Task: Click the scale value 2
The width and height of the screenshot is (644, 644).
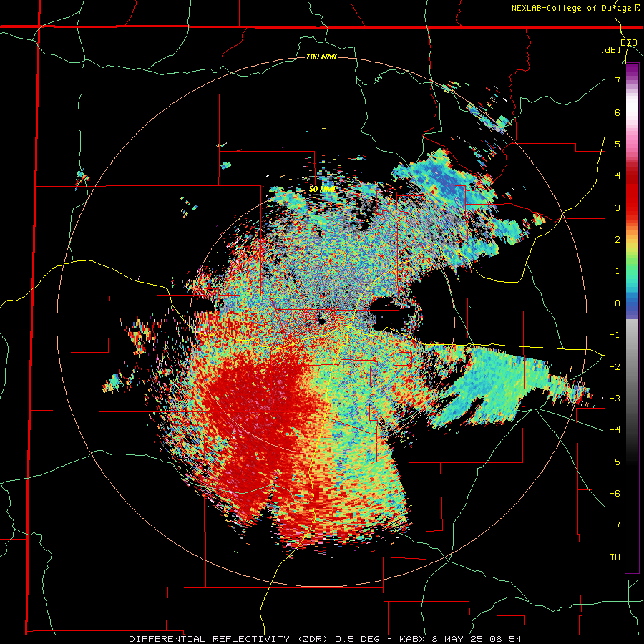Action: tap(618, 240)
